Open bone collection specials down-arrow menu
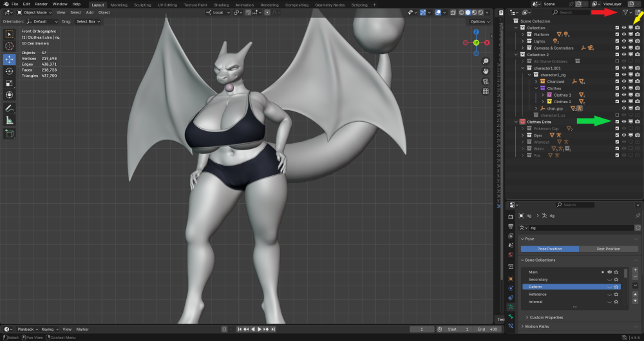This screenshot has width=644, height=341. (x=636, y=286)
